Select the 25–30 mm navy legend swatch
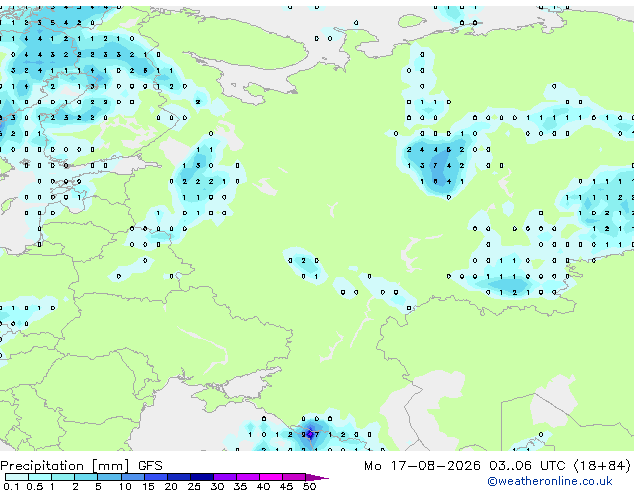Screen dimensions: 634x490 (x=202, y=477)
